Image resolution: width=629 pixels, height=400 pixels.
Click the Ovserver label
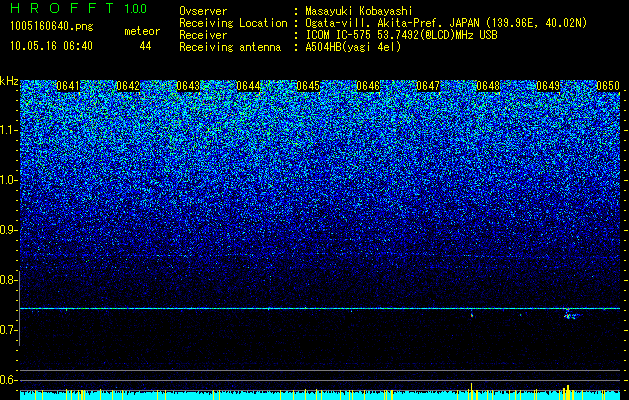(x=203, y=11)
